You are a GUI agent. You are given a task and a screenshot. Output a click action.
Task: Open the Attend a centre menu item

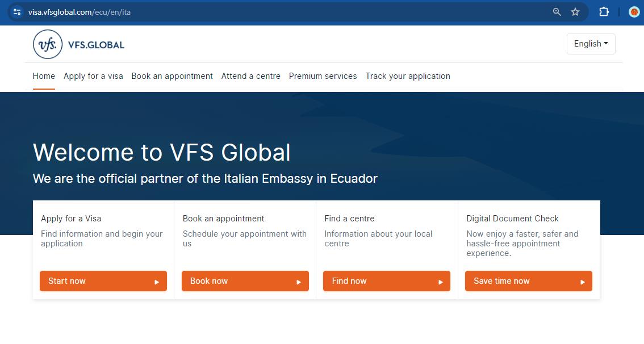pyautogui.click(x=250, y=75)
